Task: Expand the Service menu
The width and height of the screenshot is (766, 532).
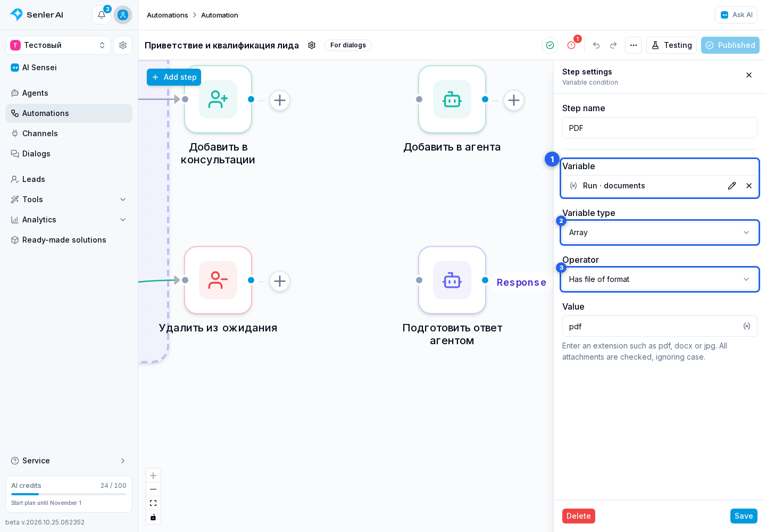Action: pyautogui.click(x=69, y=461)
